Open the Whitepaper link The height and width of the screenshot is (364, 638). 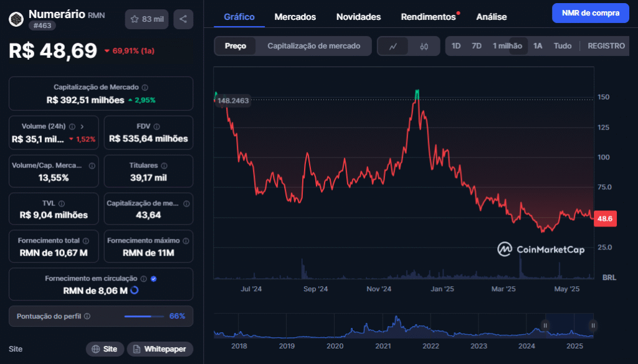coord(160,349)
